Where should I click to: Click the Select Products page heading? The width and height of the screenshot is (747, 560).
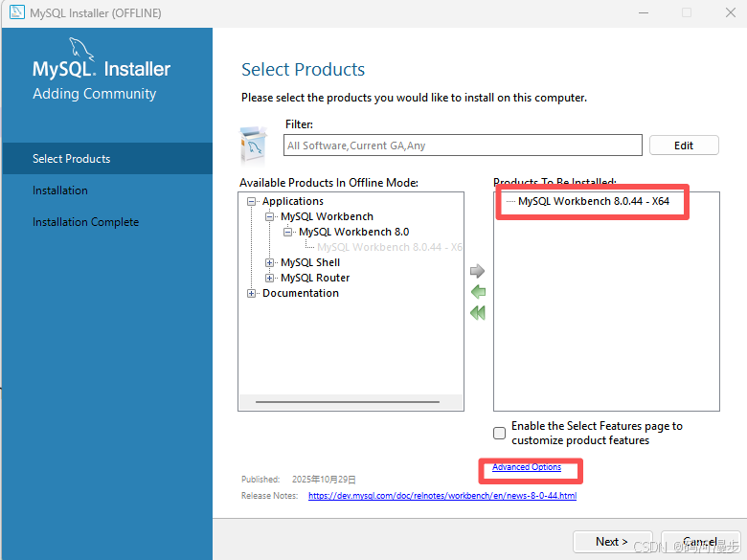point(303,70)
